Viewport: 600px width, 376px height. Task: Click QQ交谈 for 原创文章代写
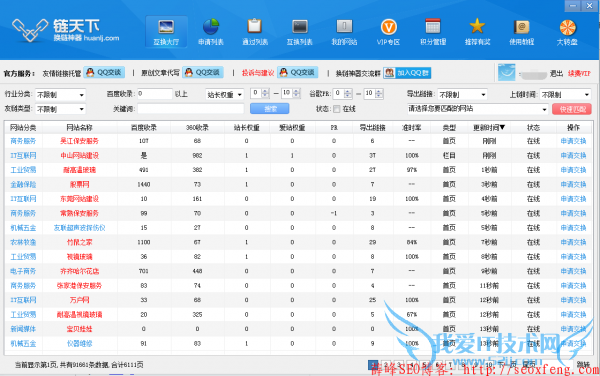click(203, 72)
